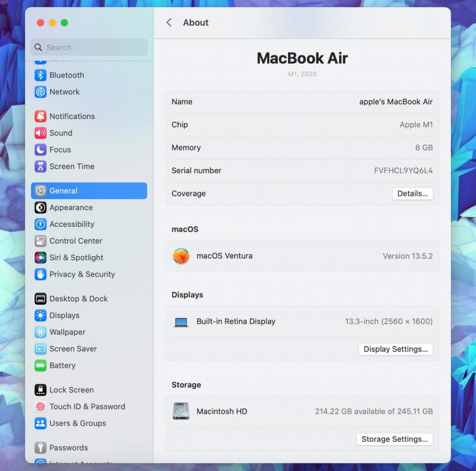Click the Screen Time hourglass icon

pyautogui.click(x=40, y=166)
